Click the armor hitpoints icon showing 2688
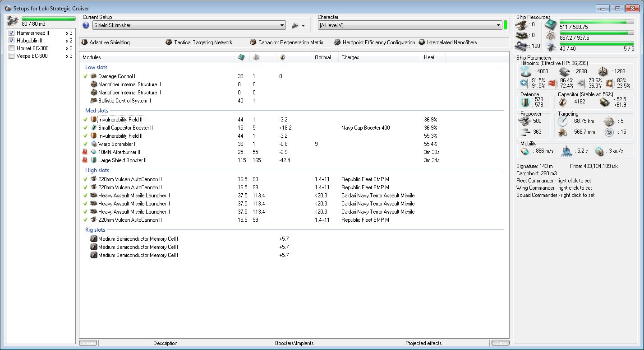The width and height of the screenshot is (644, 350). [x=565, y=71]
